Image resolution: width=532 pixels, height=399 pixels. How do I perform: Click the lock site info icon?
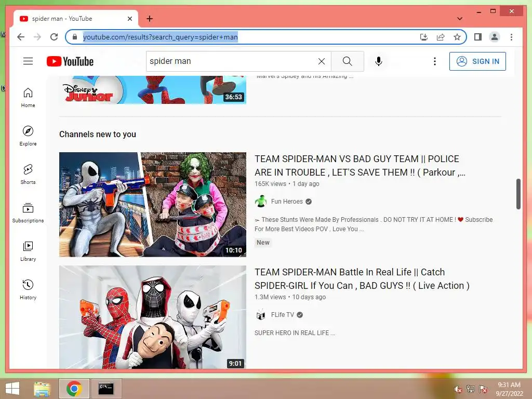click(75, 37)
